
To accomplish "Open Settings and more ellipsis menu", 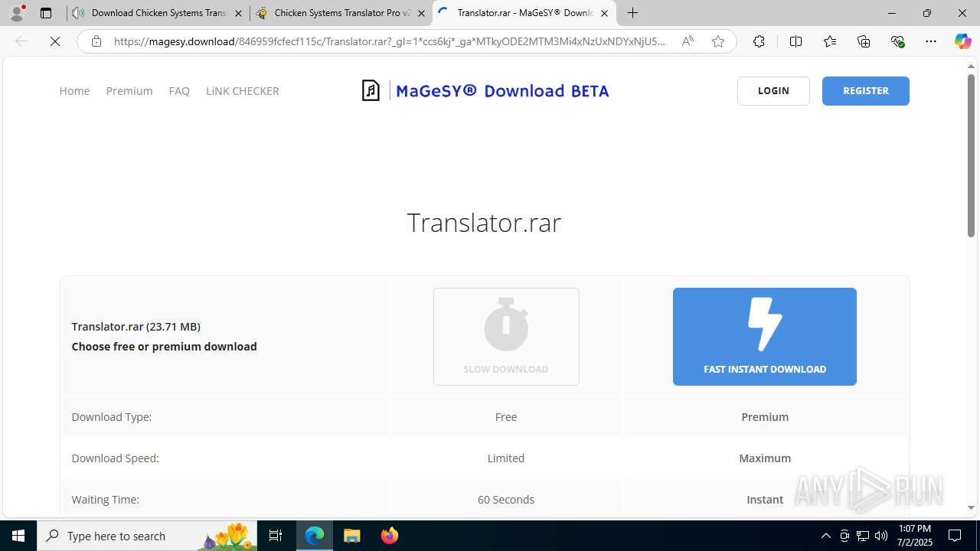I will [931, 41].
